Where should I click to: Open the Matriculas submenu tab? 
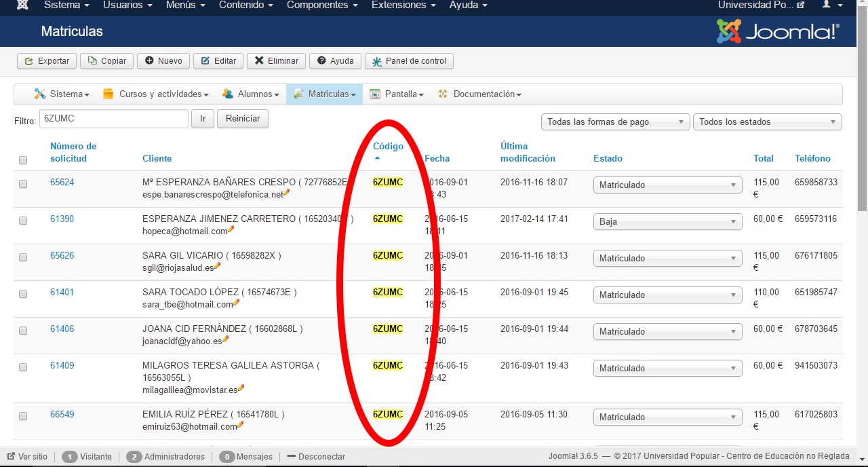[324, 94]
